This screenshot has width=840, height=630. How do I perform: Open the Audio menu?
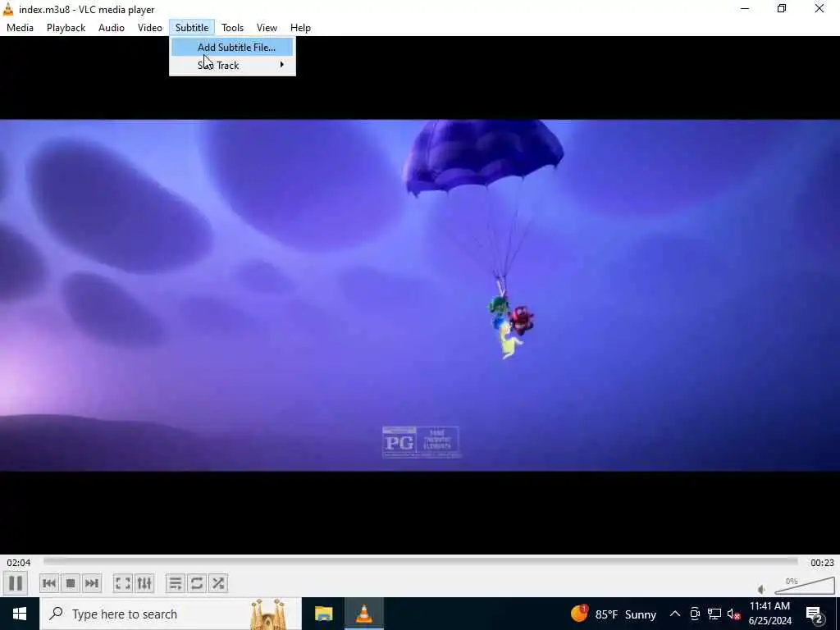[112, 28]
